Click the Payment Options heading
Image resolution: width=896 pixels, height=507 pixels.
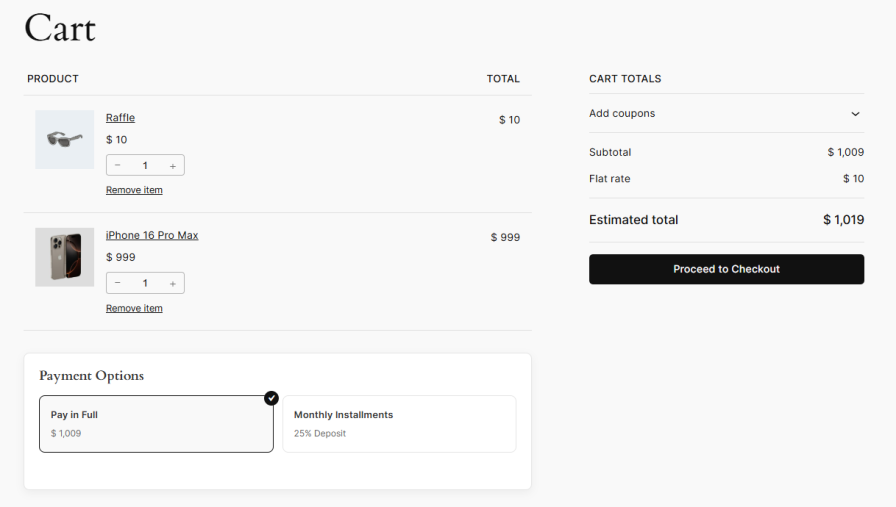pos(91,376)
